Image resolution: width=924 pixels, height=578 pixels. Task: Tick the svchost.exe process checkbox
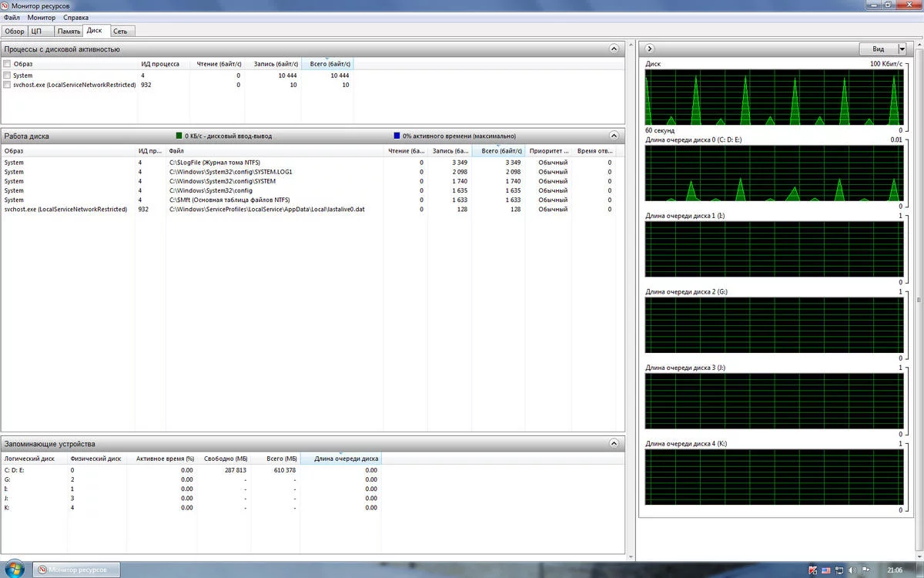coord(7,86)
